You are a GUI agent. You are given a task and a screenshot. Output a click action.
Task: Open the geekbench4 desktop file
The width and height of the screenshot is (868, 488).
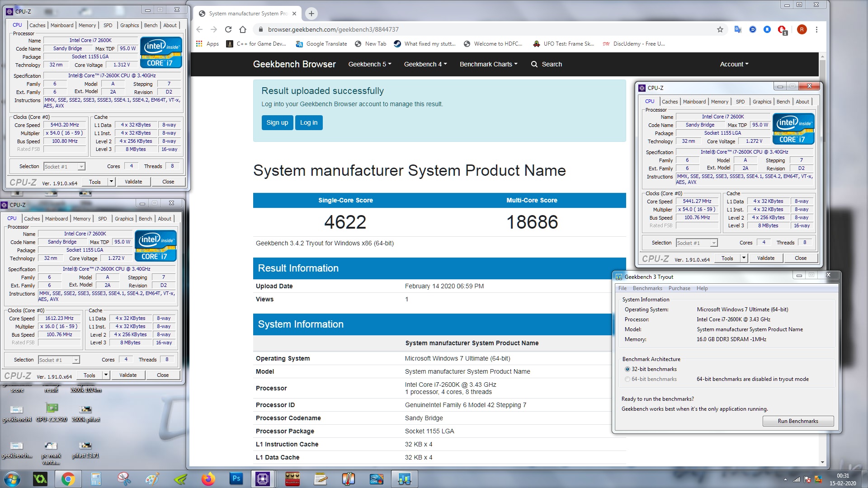tap(17, 413)
